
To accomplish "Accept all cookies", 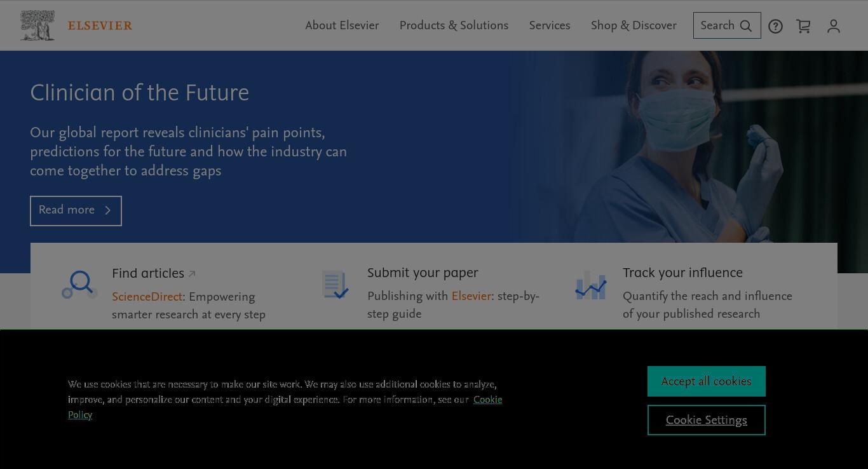I will pos(707,381).
